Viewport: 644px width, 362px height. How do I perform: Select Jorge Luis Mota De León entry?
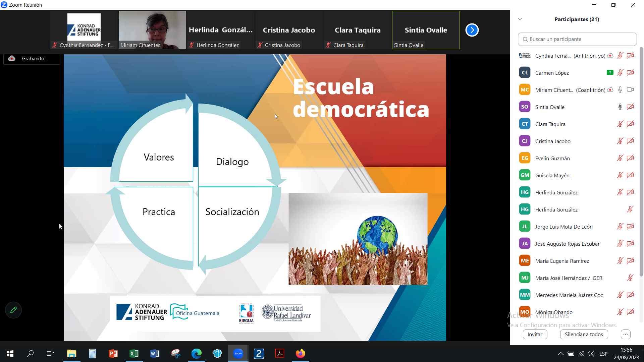[563, 227]
